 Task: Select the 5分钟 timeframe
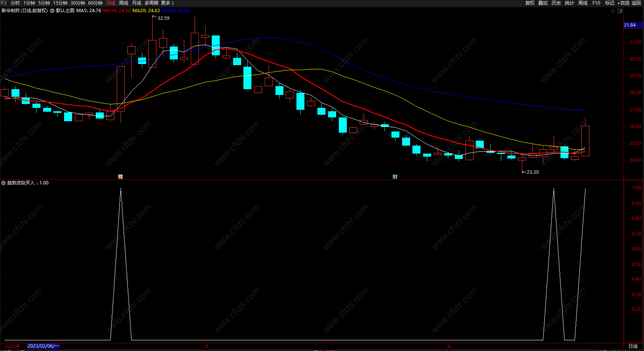click(44, 3)
